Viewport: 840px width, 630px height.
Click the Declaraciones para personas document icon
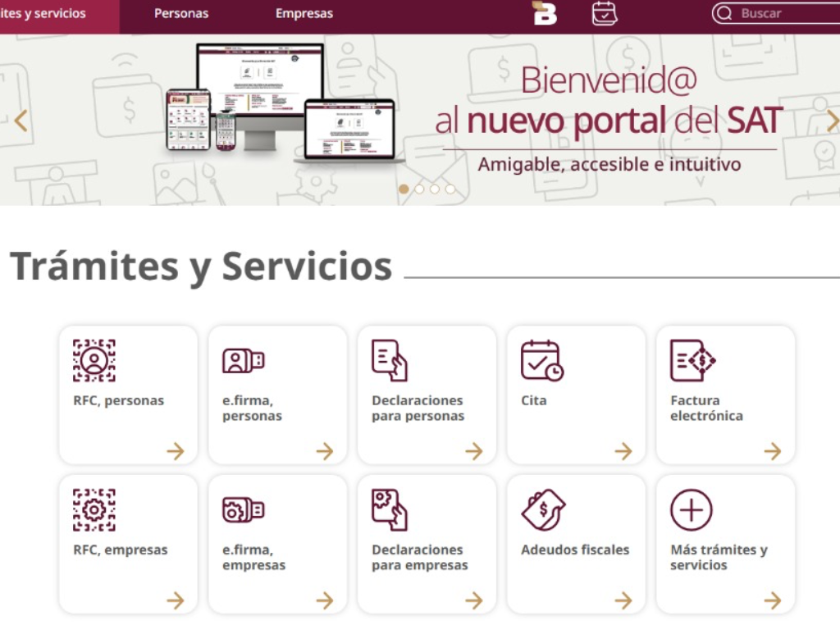(x=390, y=361)
